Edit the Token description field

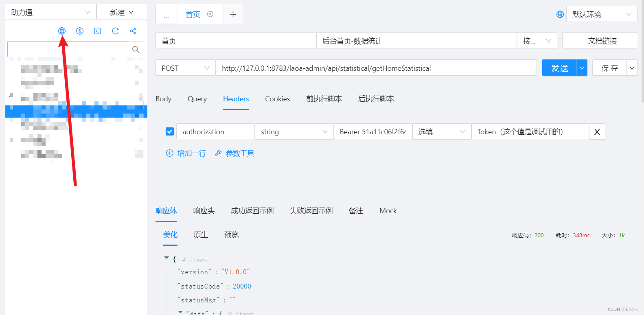pos(530,131)
